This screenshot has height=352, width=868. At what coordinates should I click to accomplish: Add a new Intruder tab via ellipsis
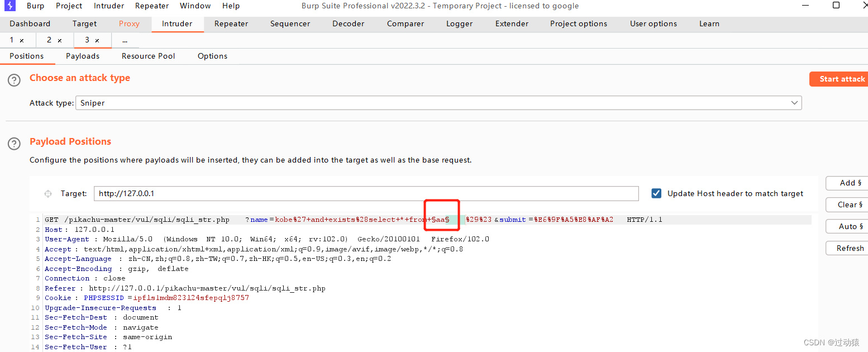coord(125,40)
